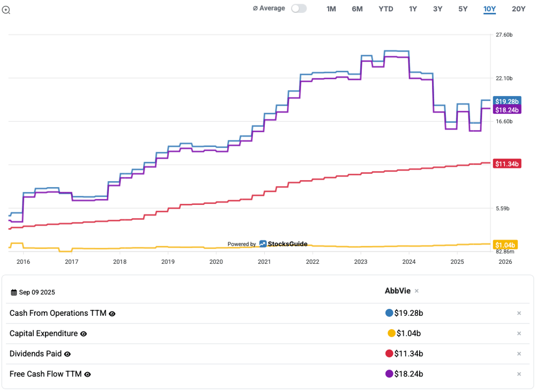Select the 3Y time range
This screenshot has height=392, width=536.
(437, 9)
